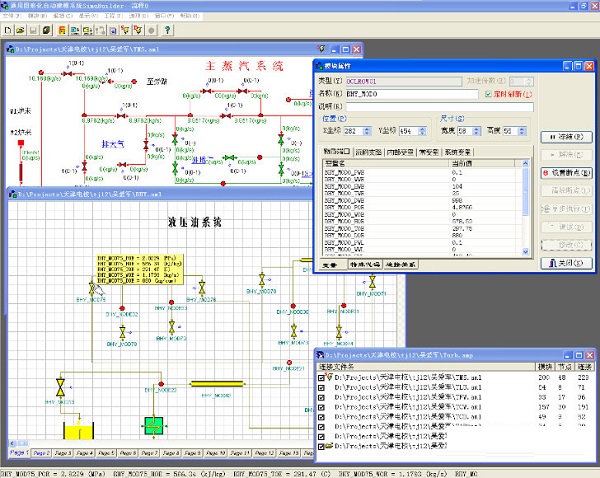Click the greyed-out Save floppy-disk icon
The height and width of the screenshot is (478, 600).
coord(33,30)
